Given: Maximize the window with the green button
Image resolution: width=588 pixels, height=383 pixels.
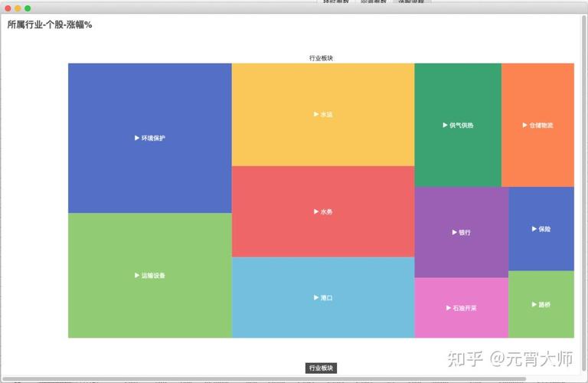Looking at the screenshot, I should click(x=28, y=8).
